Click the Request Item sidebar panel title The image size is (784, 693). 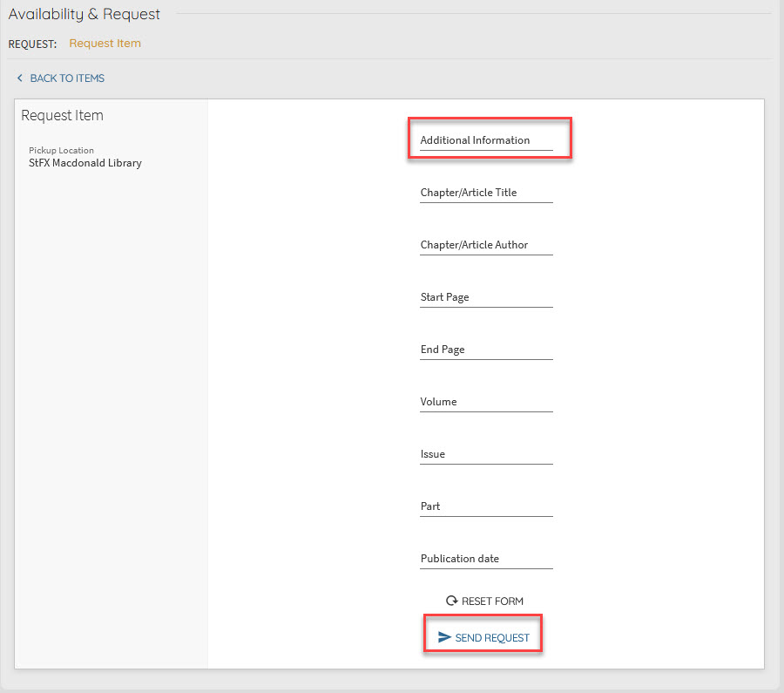[62, 115]
